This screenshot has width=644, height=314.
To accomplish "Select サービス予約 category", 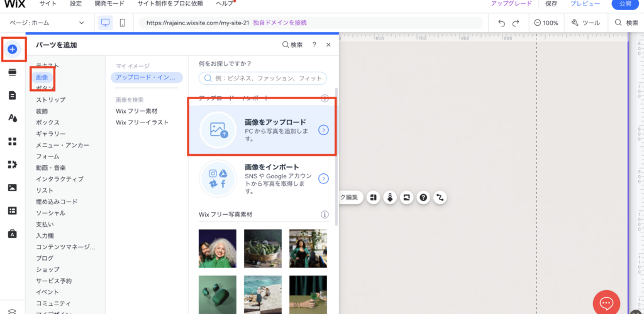I will 54,281.
